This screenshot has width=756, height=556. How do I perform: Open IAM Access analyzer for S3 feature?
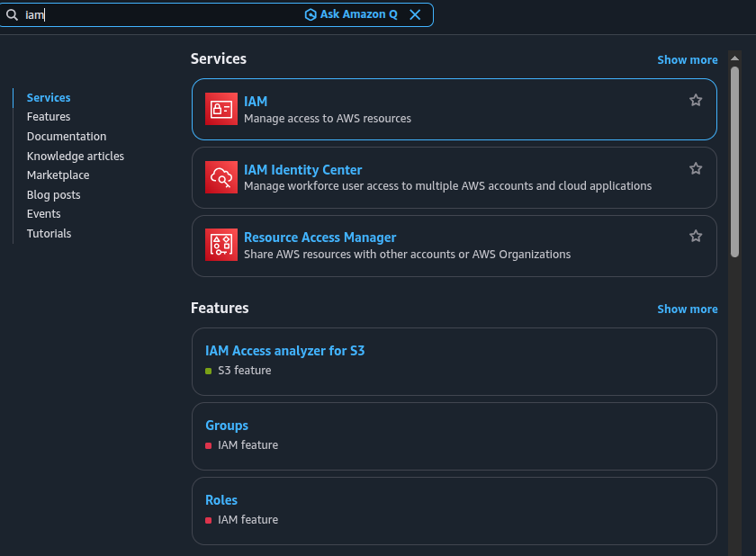(x=285, y=351)
